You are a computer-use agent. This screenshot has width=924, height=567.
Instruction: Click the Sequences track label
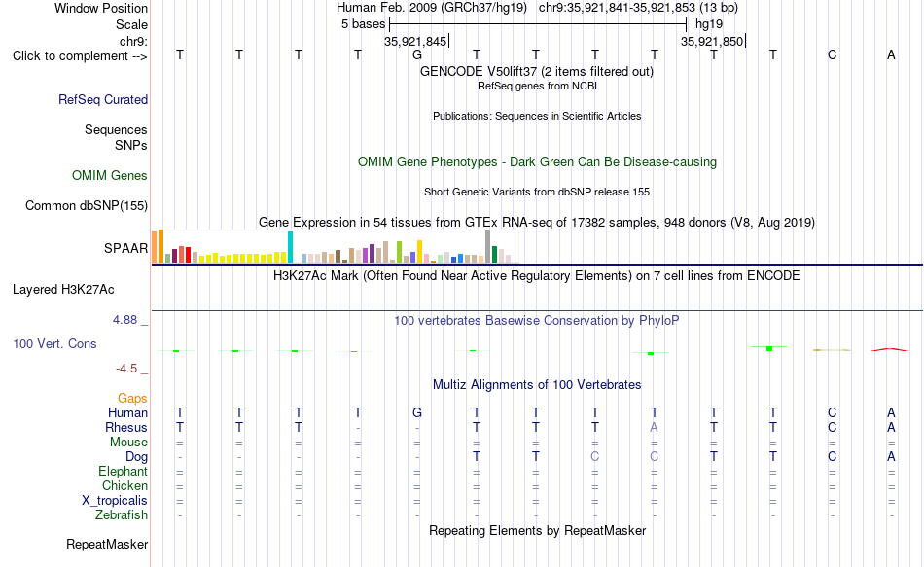click(x=116, y=129)
